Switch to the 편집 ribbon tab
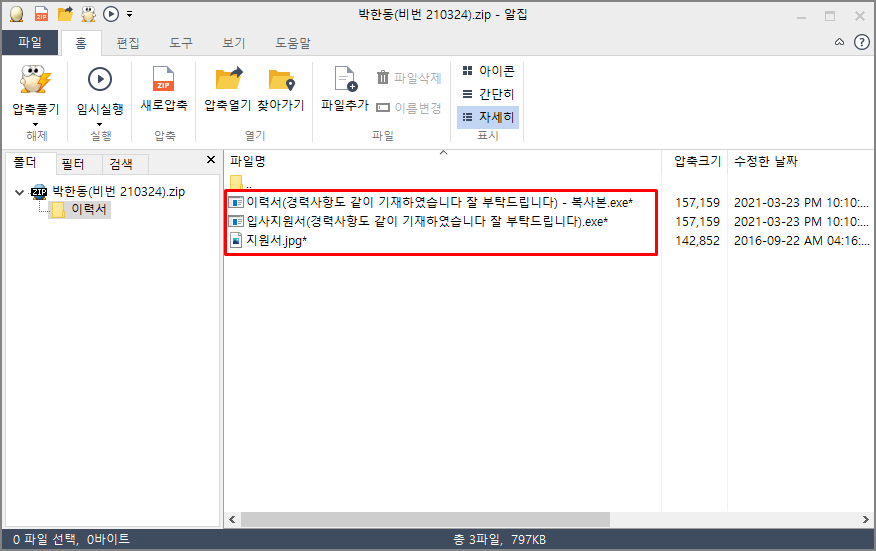Viewport: 876px width, 551px height. point(128,43)
